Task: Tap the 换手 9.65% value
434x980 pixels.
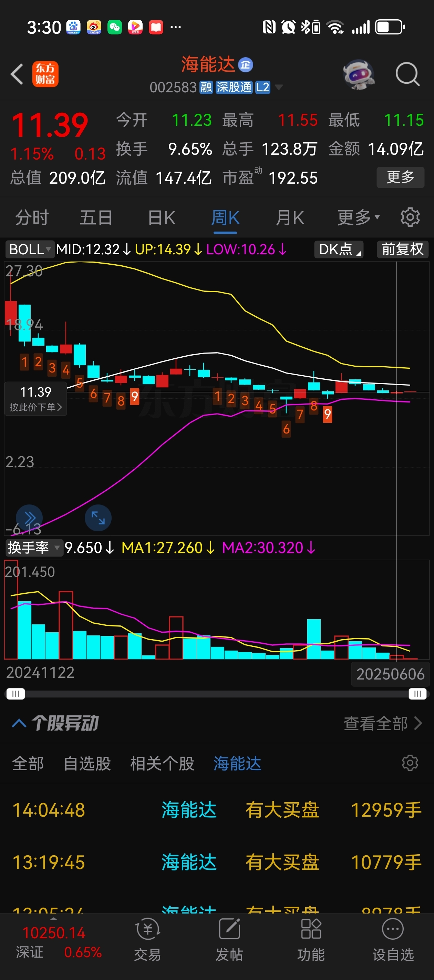Action: pyautogui.click(x=190, y=149)
